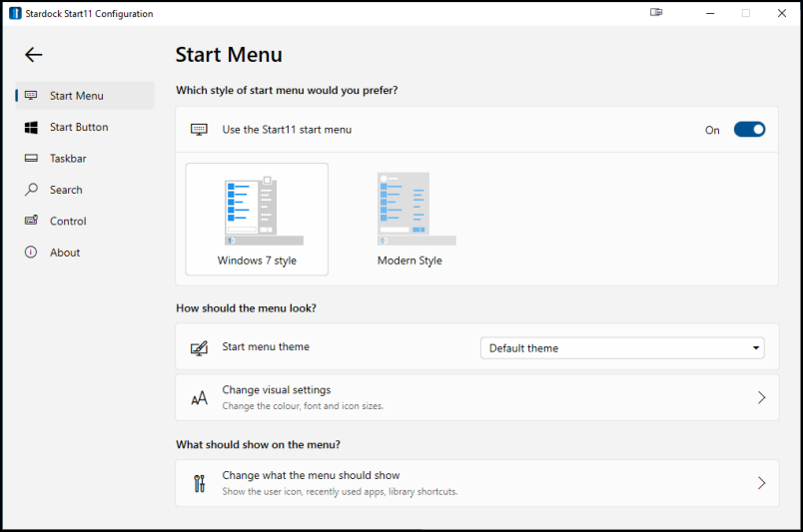Click the Stardock Start11 title bar logo
The height and width of the screenshot is (532, 803).
click(15, 13)
